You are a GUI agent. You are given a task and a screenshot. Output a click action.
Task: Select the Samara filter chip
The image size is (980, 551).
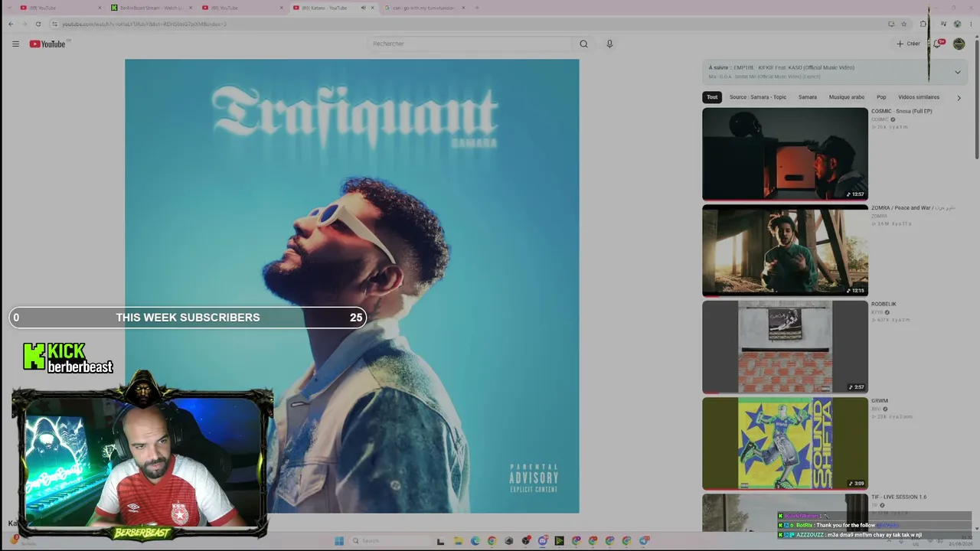point(808,97)
